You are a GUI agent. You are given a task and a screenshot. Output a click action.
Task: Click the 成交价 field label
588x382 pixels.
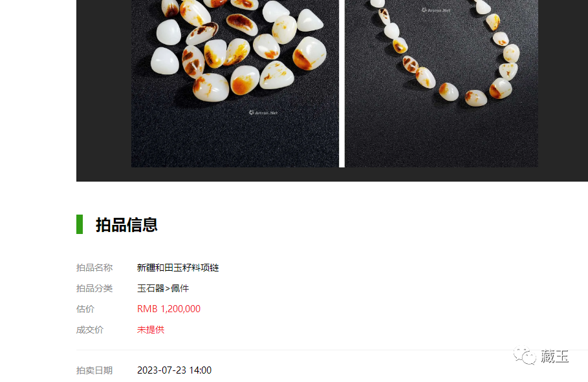tap(90, 330)
